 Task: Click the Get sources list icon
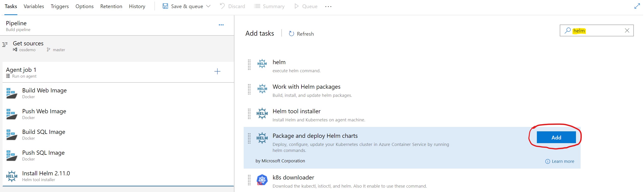[5, 44]
